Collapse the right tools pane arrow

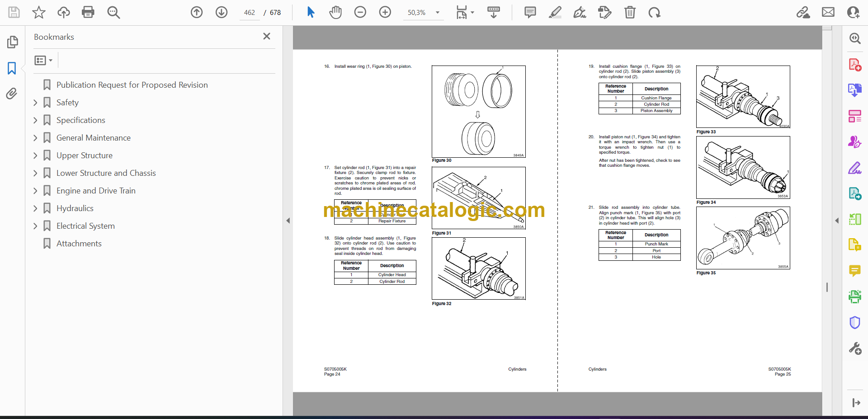click(837, 221)
